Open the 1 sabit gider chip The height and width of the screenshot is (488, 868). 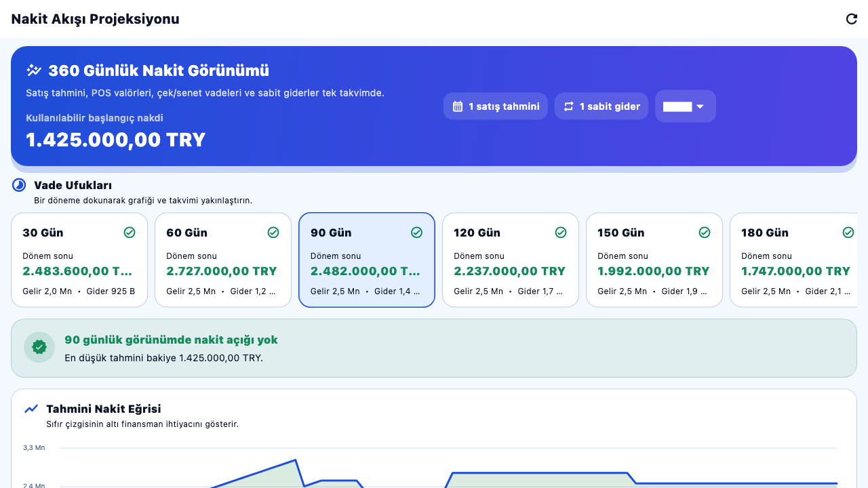pyautogui.click(x=601, y=106)
